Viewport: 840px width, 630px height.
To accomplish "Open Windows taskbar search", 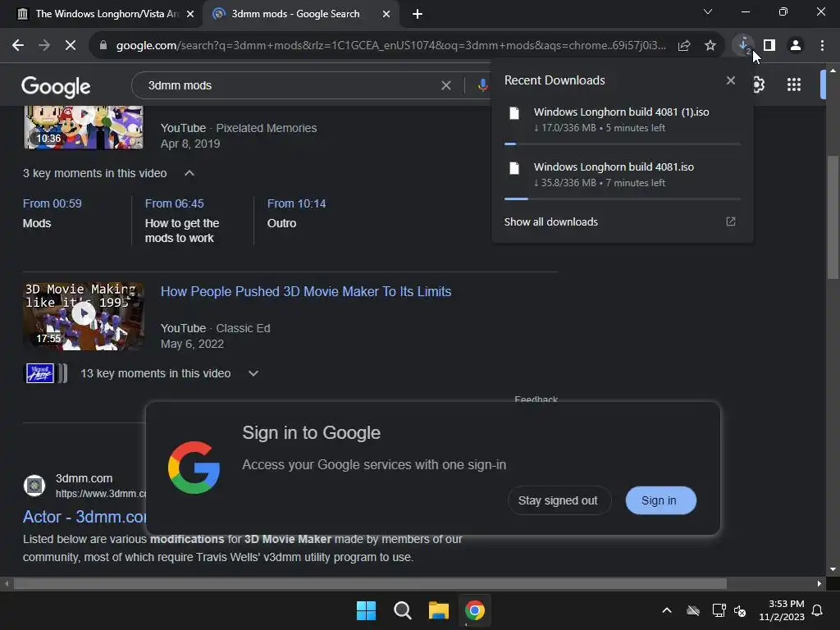I will click(x=402, y=610).
